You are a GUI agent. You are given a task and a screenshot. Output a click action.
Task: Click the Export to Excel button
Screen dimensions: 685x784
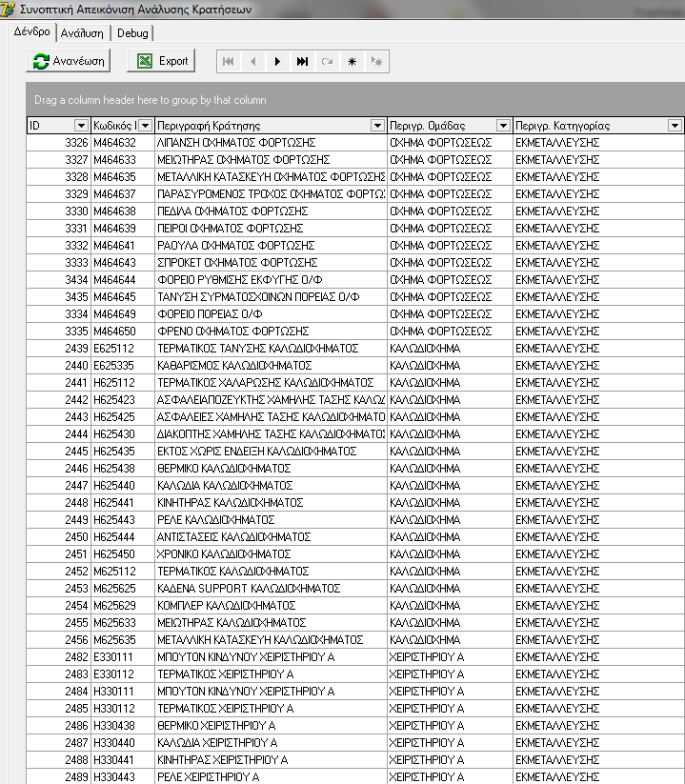(x=161, y=61)
